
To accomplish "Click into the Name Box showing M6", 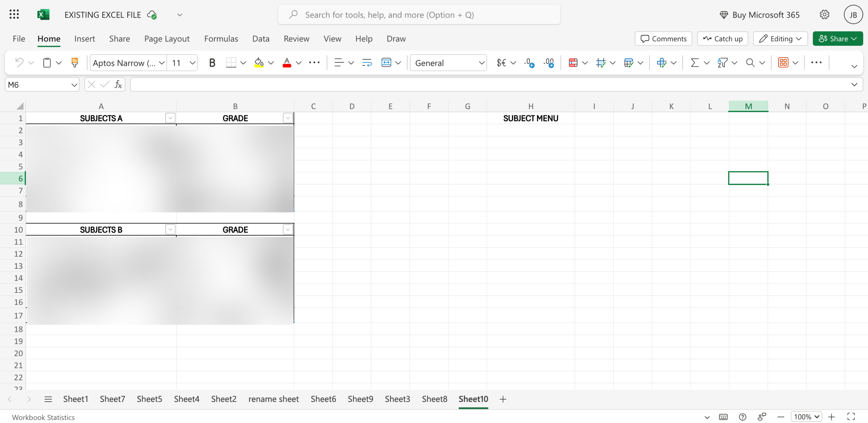I will coord(37,85).
